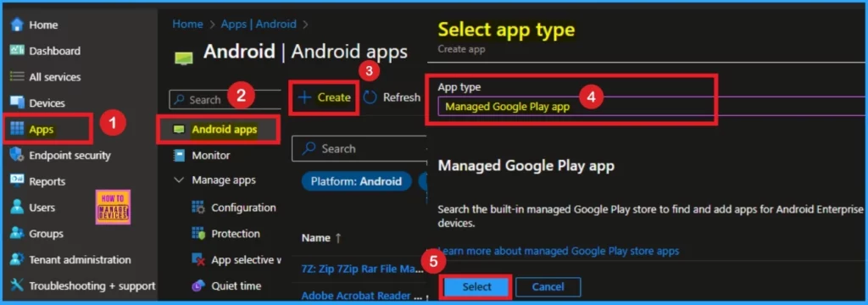
Task: Click the Select button
Action: coord(476,286)
